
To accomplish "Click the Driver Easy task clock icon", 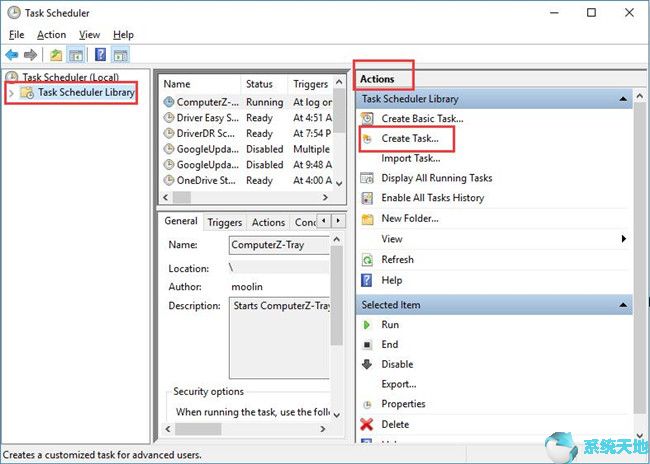I will click(x=169, y=118).
